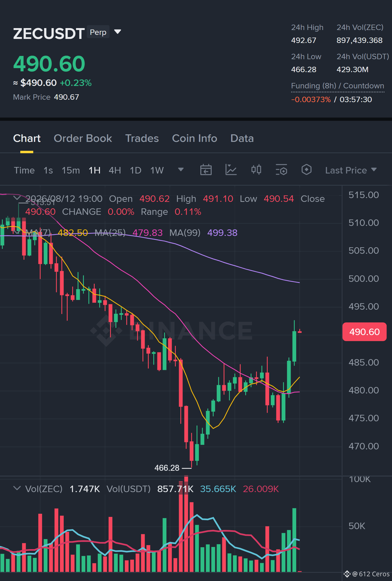Tap the 515.00 price axis label
The image size is (392, 581).
click(364, 195)
